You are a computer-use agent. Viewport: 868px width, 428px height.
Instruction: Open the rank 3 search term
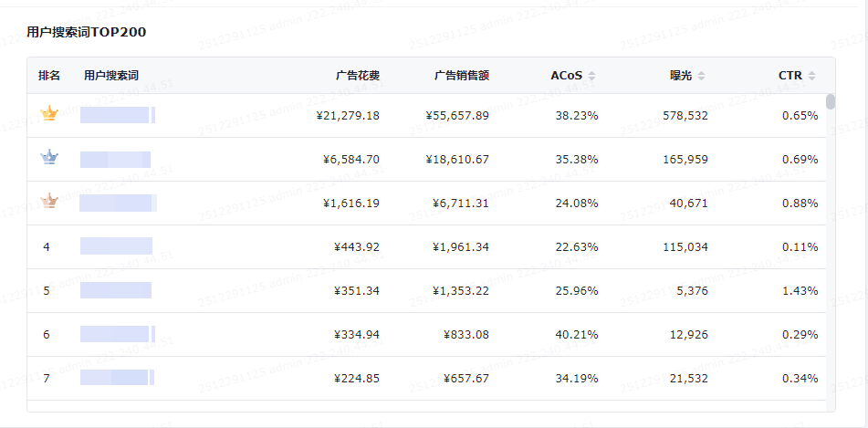(117, 203)
